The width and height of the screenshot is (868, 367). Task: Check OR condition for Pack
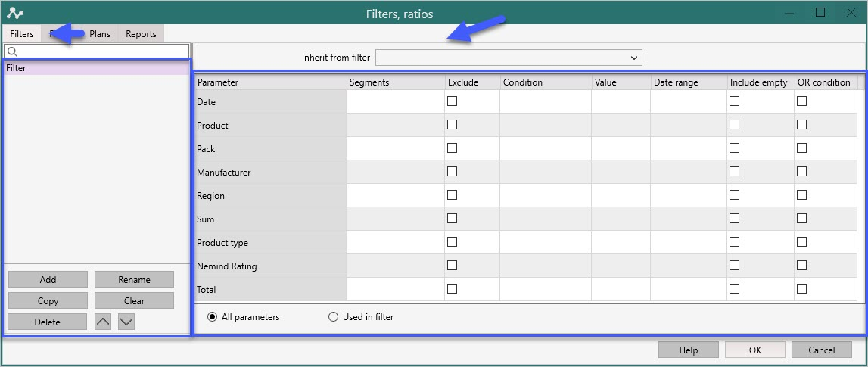(x=801, y=148)
